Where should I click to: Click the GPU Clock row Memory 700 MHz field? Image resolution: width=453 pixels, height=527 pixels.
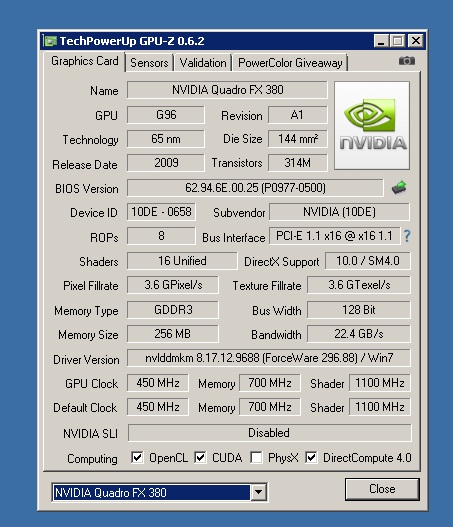pos(270,383)
